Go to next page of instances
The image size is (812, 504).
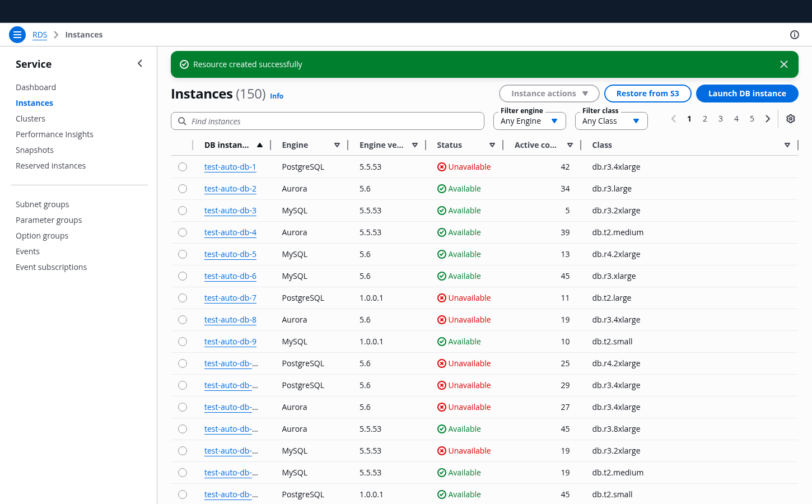(768, 119)
